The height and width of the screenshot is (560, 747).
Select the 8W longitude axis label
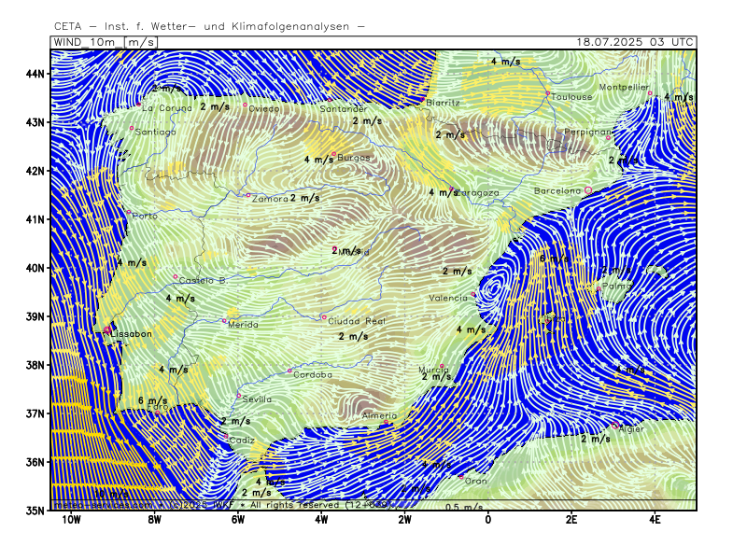154,520
